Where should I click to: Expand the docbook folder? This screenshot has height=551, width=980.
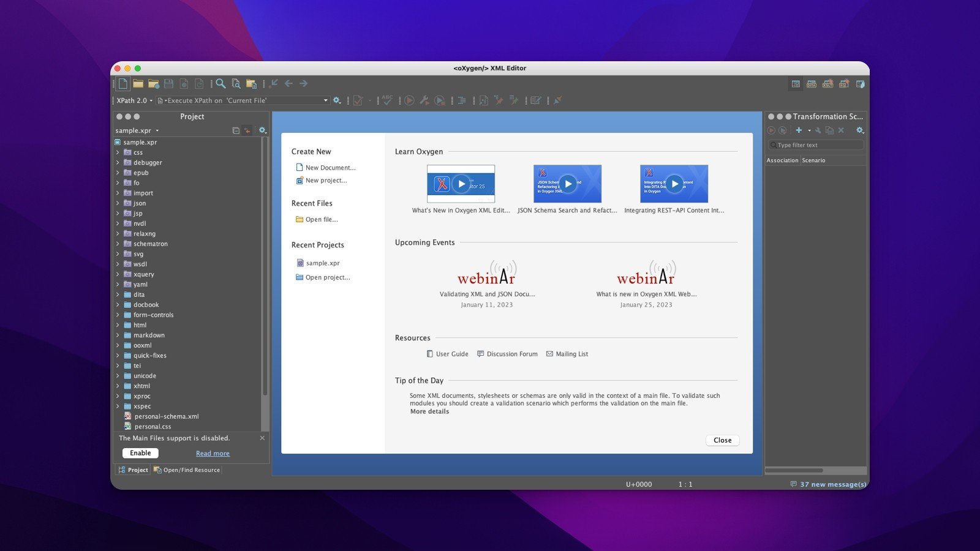118,305
